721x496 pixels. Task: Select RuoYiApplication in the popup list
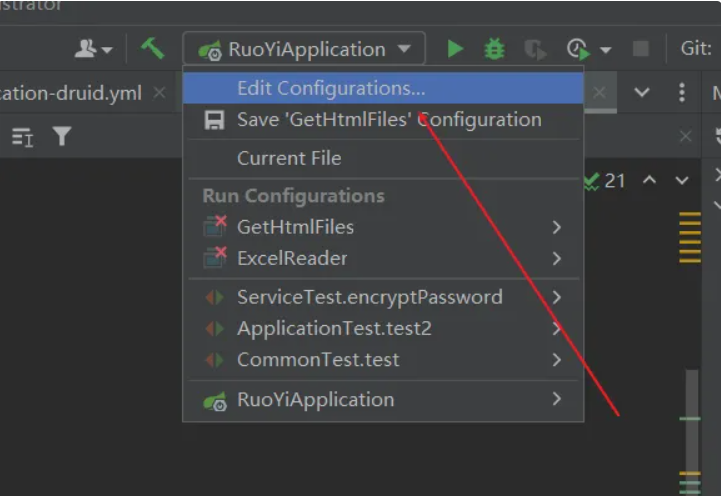click(x=383, y=399)
